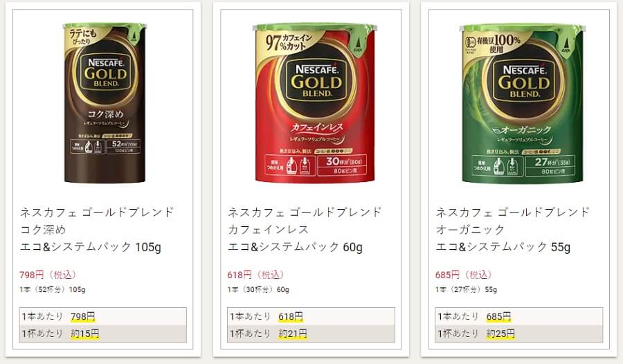The width and height of the screenshot is (623, 364).
Task: Click the 有機豆100%使用 badge on green package
Action: [x=493, y=44]
